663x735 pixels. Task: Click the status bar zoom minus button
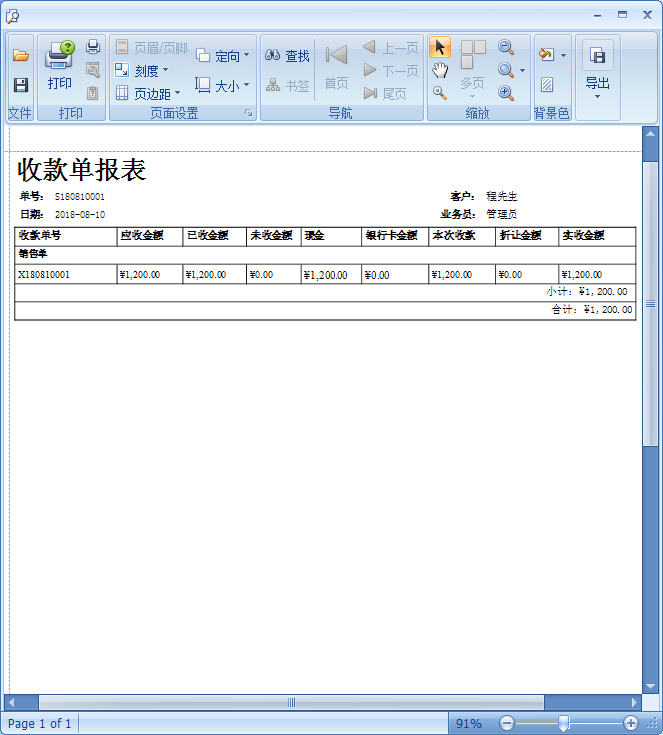pyautogui.click(x=507, y=723)
